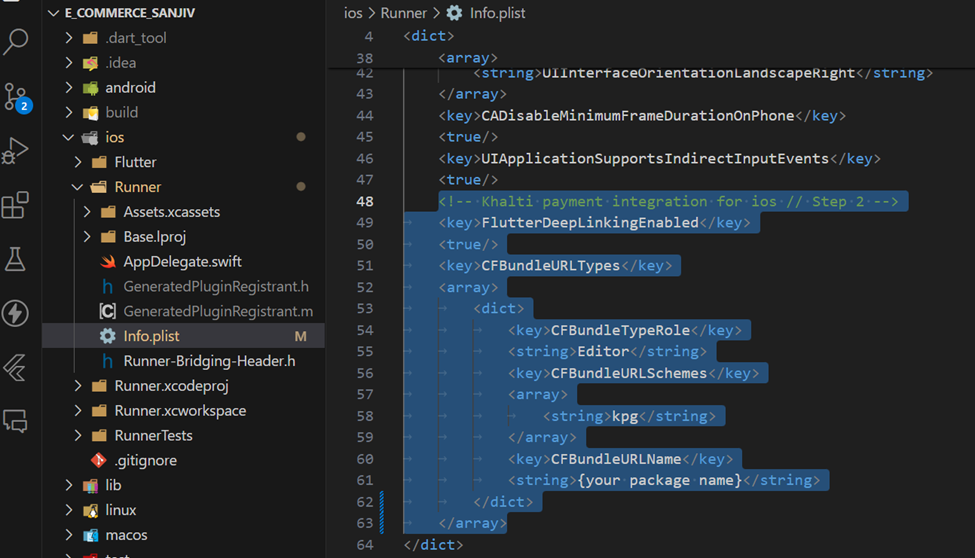Collapse the Runner folder

137,187
